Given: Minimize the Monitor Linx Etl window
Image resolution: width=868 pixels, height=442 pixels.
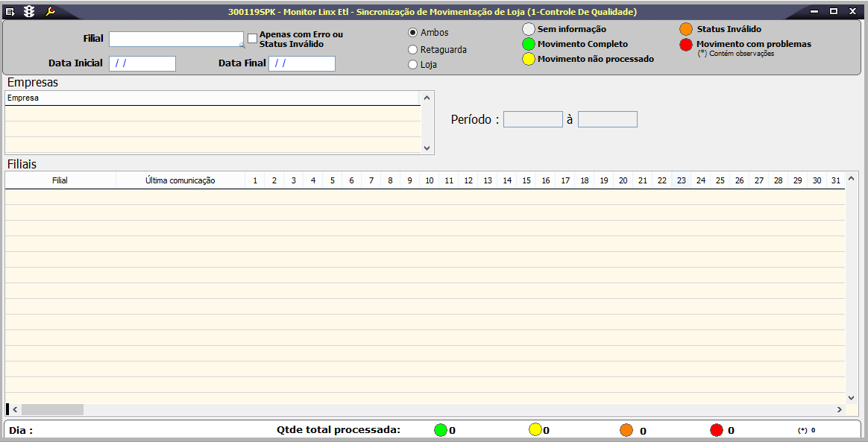Looking at the screenshot, I should [814, 11].
